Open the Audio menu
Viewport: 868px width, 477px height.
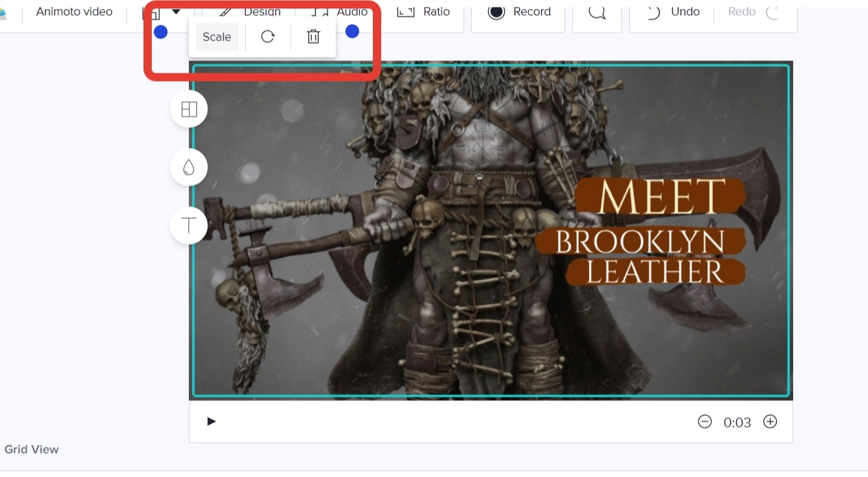(341, 12)
